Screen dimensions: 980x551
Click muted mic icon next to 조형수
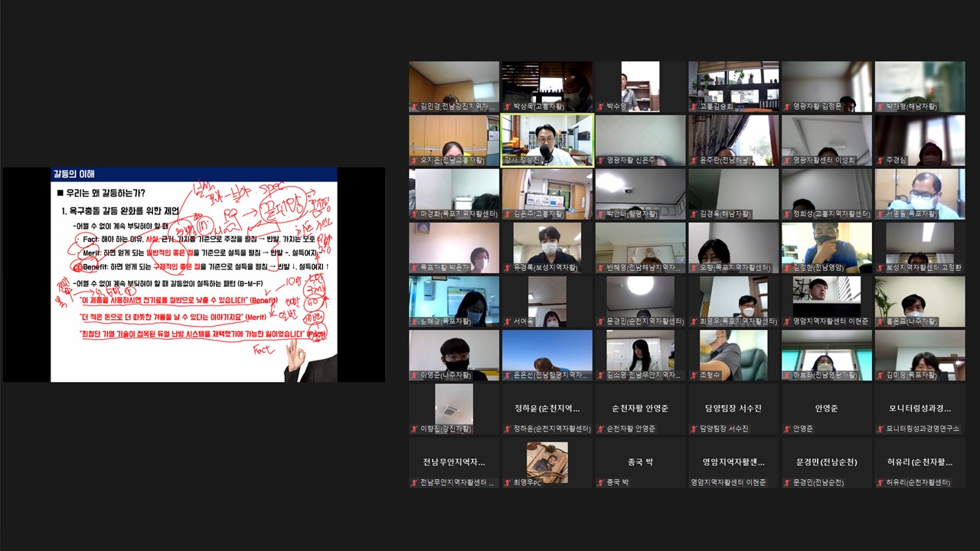(x=694, y=376)
